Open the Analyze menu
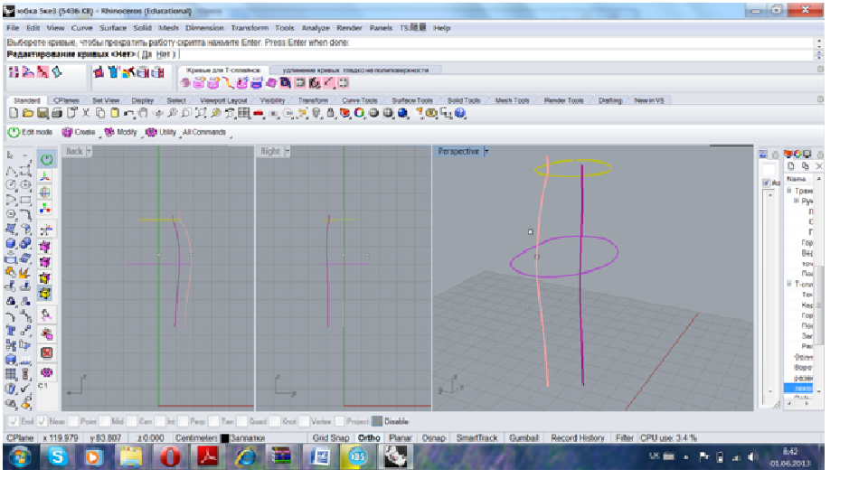Viewport: 868px width, 488px height. (x=316, y=28)
